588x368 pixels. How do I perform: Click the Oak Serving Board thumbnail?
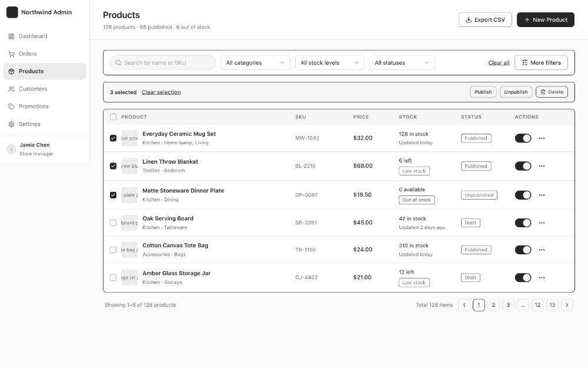pos(129,223)
